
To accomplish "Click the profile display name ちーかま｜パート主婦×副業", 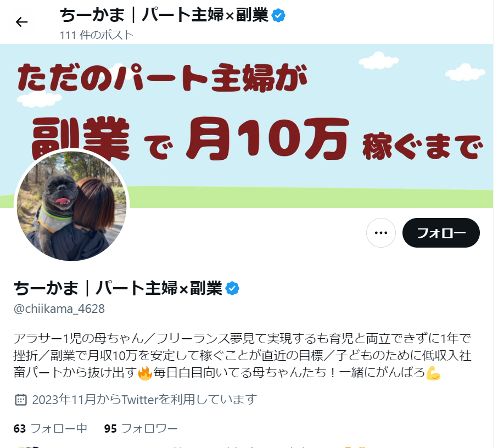I will pos(118,288).
